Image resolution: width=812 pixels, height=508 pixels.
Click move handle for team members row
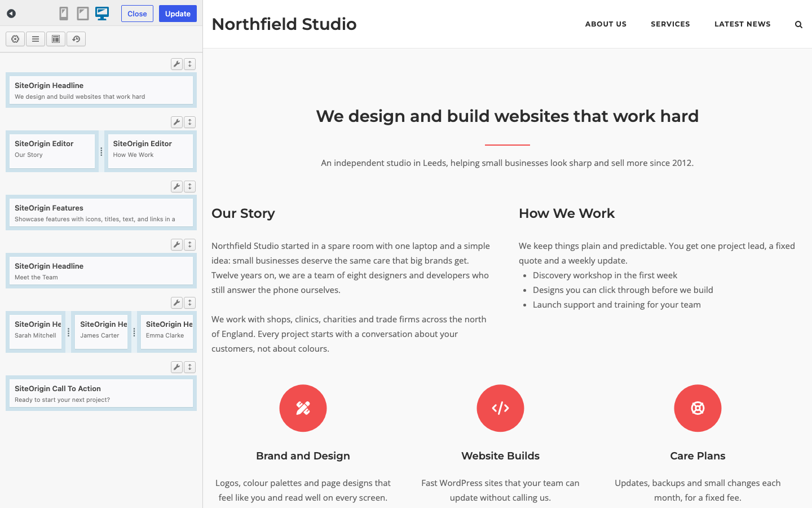[x=190, y=303]
